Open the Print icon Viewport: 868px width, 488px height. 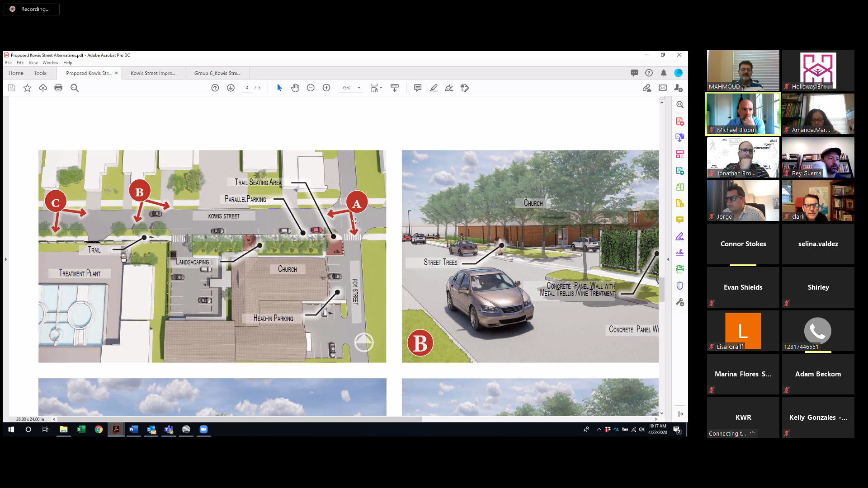coord(58,88)
